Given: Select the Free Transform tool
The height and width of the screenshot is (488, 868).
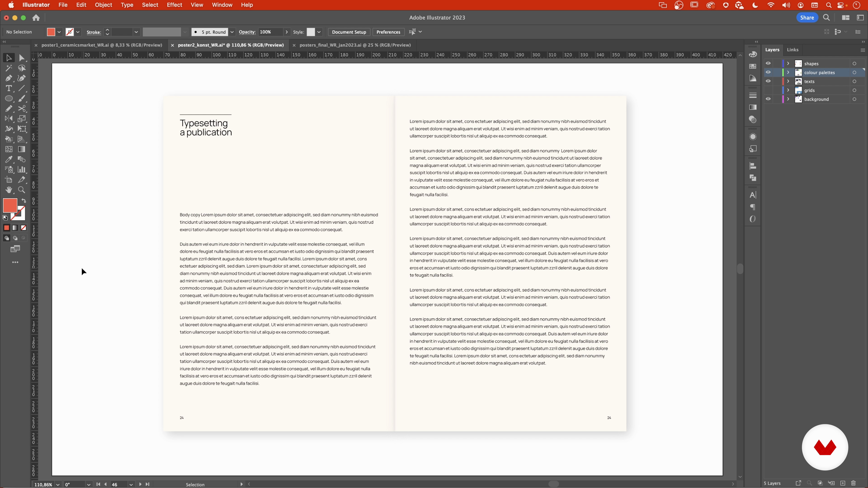Looking at the screenshot, I should coord(22,129).
